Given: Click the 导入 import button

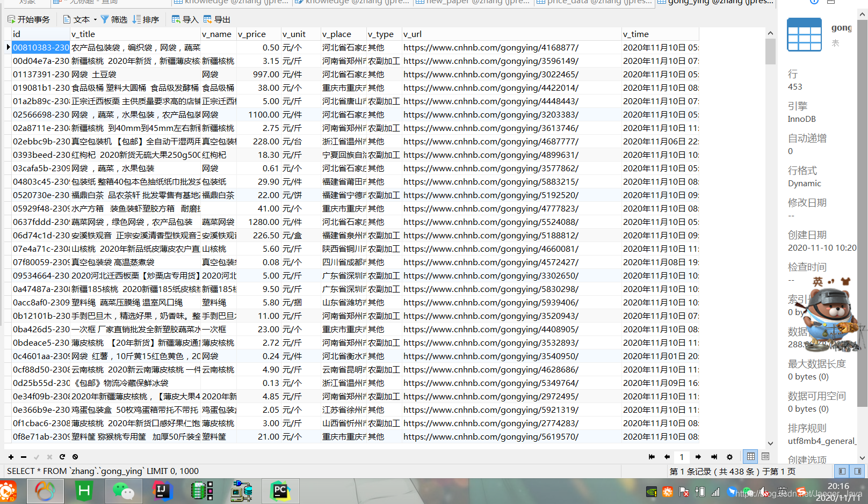Looking at the screenshot, I should tap(185, 19).
